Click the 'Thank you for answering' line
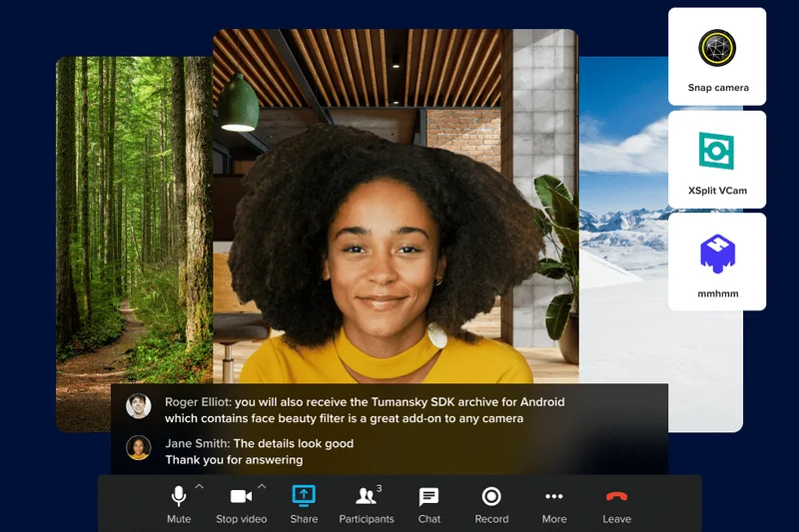This screenshot has width=799, height=532. click(x=234, y=460)
